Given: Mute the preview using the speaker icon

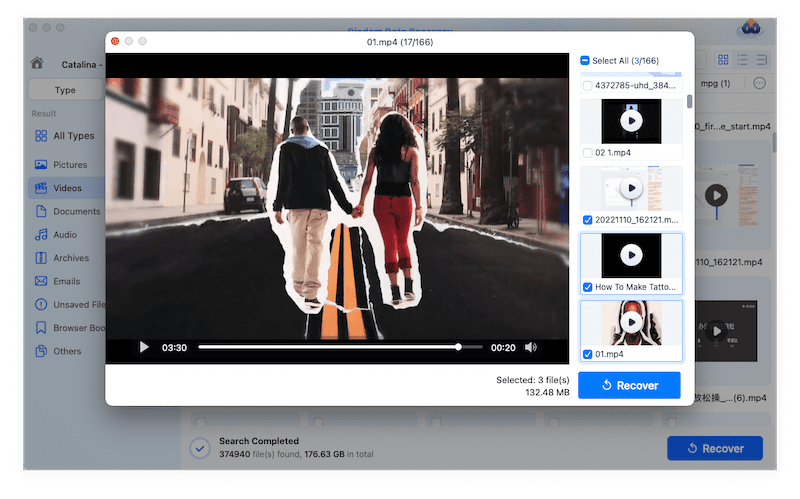Looking at the screenshot, I should (x=530, y=347).
